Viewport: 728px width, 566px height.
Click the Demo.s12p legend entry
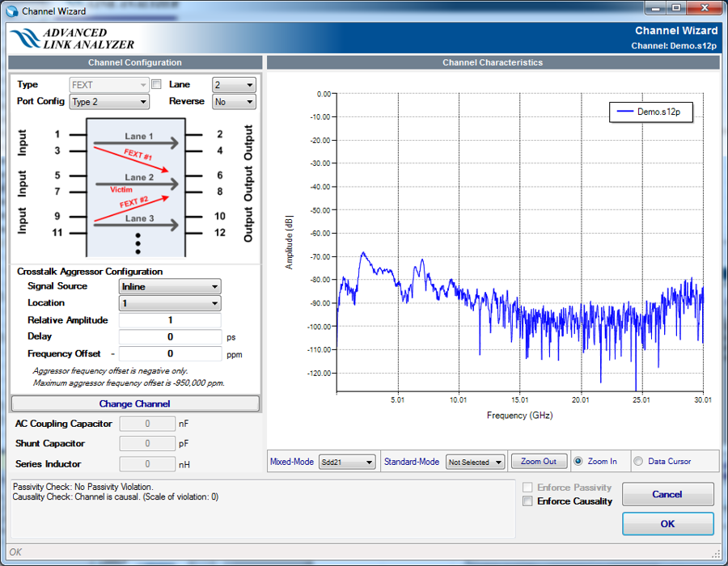[651, 112]
